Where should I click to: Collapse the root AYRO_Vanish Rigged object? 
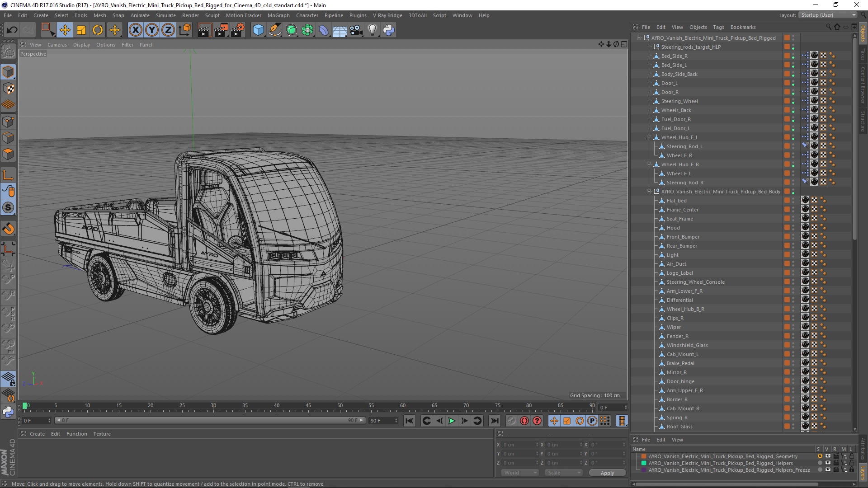tap(639, 38)
